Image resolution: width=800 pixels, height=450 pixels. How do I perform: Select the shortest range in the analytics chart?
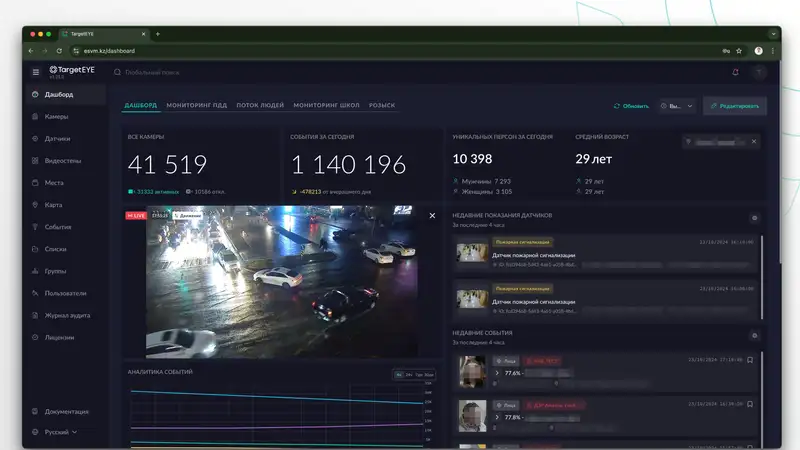point(398,375)
